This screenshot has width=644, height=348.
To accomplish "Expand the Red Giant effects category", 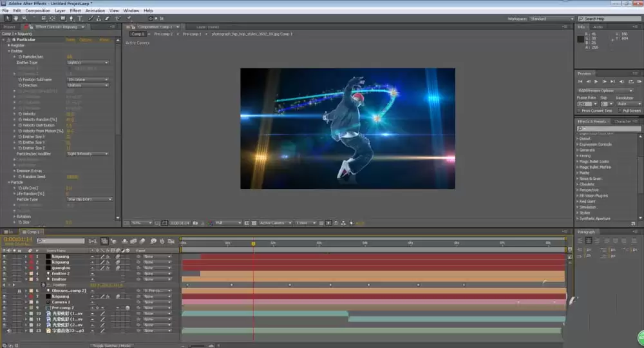I will pyautogui.click(x=578, y=201).
